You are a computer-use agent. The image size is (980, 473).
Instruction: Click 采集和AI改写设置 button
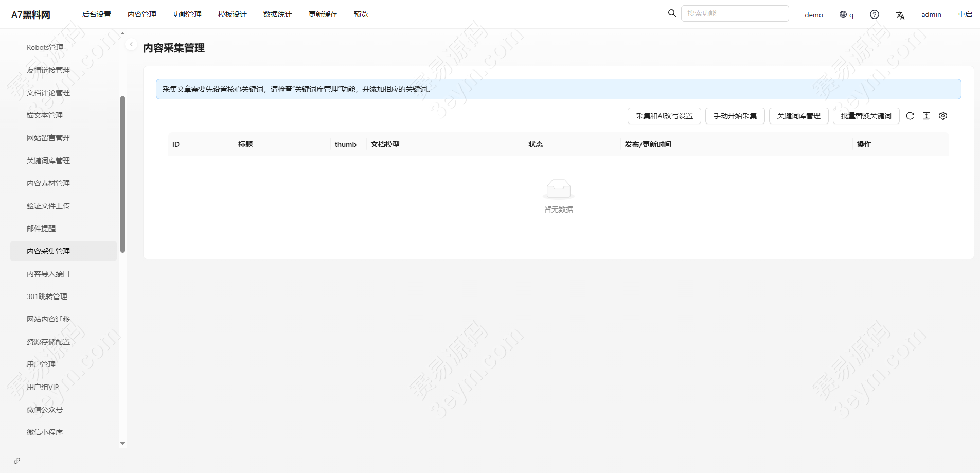[664, 116]
